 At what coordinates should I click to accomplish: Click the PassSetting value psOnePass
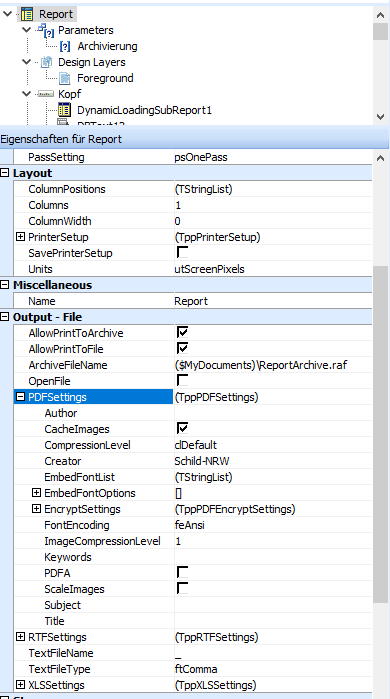coord(201,157)
